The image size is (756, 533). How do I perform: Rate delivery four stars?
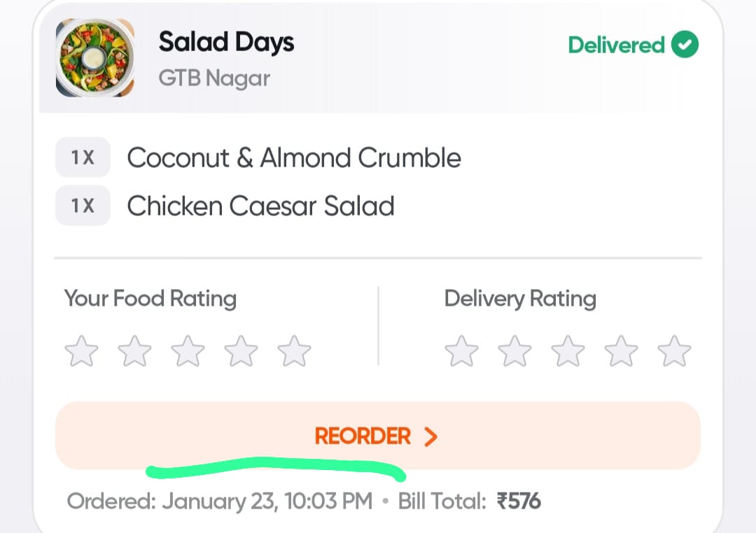(620, 351)
